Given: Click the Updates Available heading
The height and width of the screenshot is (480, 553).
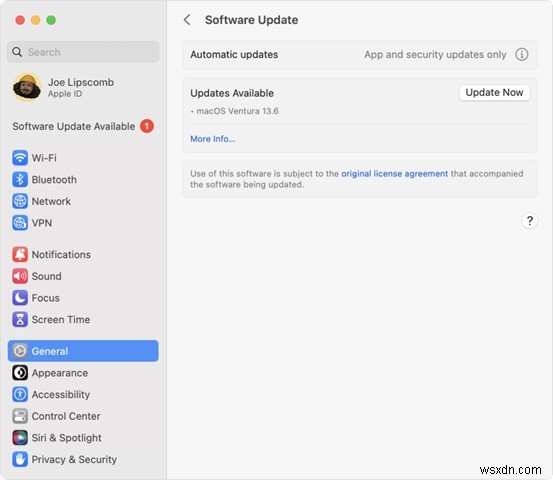Looking at the screenshot, I should [232, 93].
